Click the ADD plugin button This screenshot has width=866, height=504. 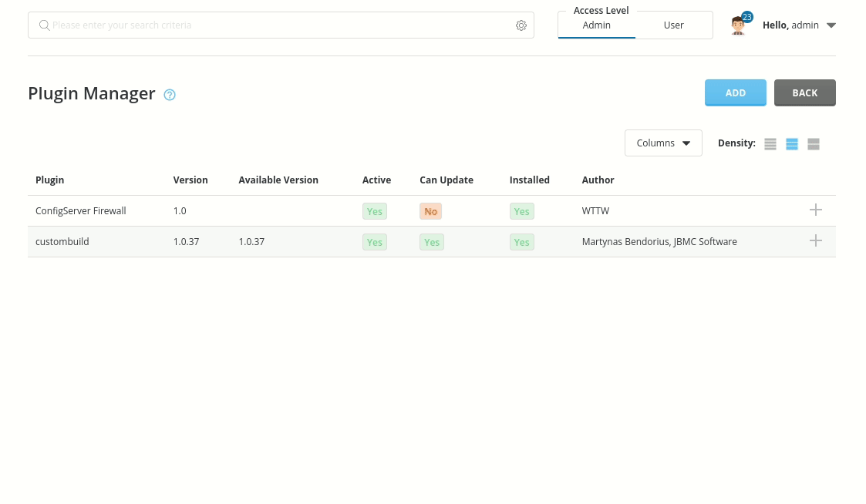click(735, 92)
